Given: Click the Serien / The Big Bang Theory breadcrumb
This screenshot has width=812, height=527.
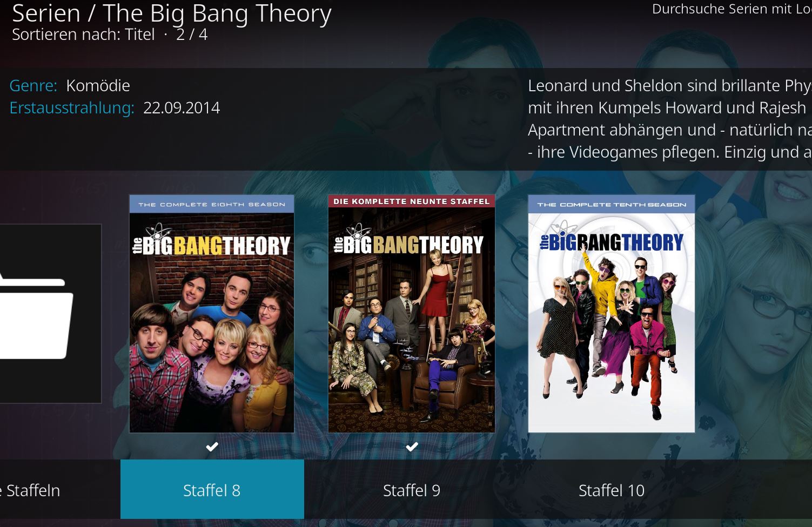Looking at the screenshot, I should pos(172,13).
